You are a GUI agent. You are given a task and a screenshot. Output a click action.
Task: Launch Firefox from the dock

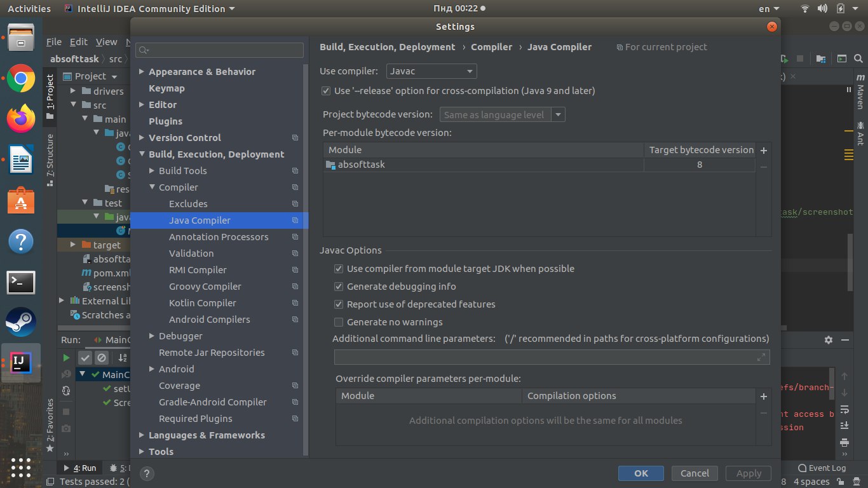coord(20,119)
